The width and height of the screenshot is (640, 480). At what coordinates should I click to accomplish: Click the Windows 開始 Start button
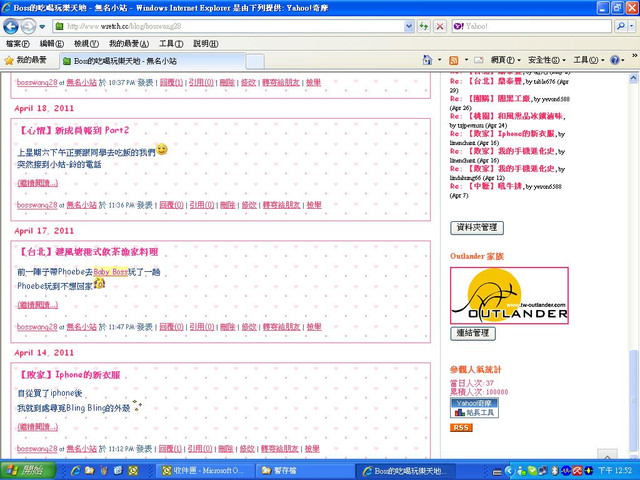[x=28, y=471]
